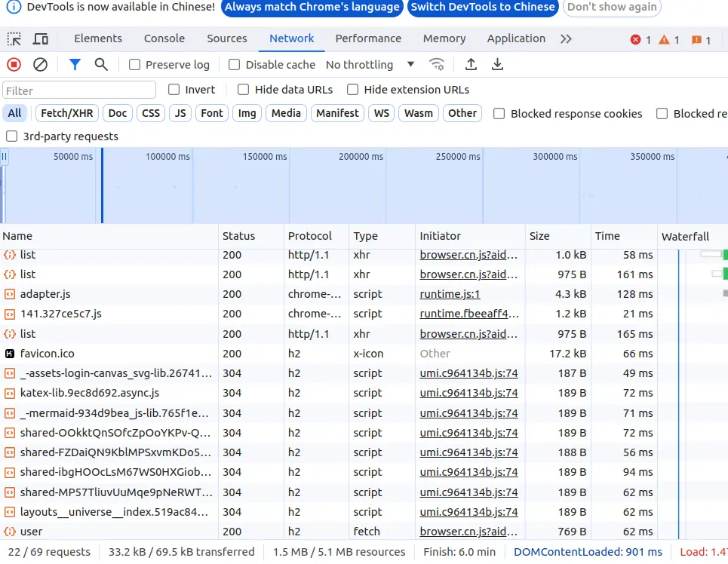The height and width of the screenshot is (564, 728).
Task: Filter by Media type
Action: [286, 113]
